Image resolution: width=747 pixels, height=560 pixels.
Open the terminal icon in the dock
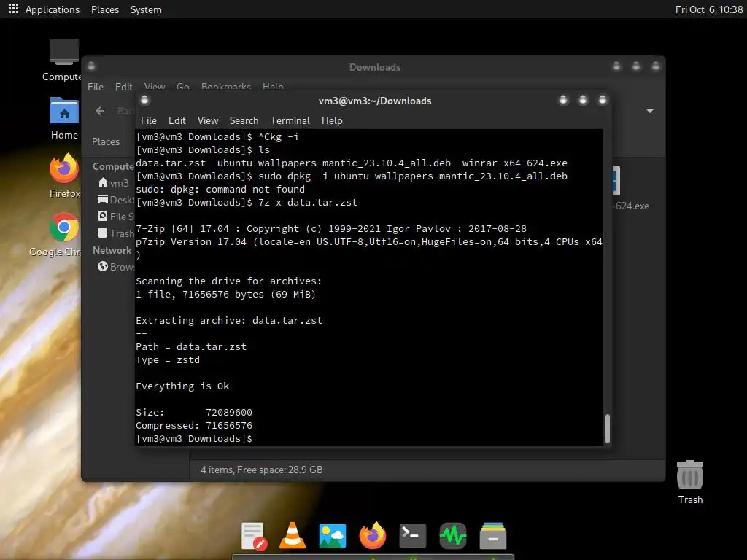point(413,536)
